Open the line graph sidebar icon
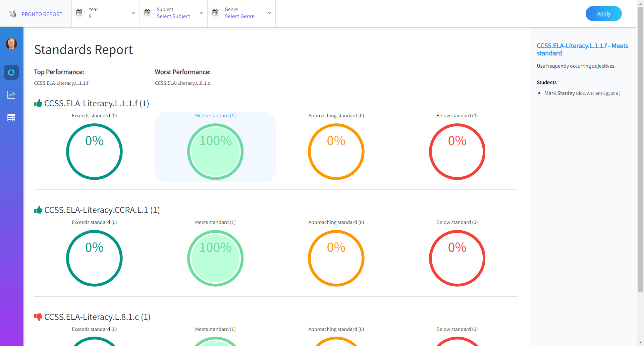 [11, 95]
